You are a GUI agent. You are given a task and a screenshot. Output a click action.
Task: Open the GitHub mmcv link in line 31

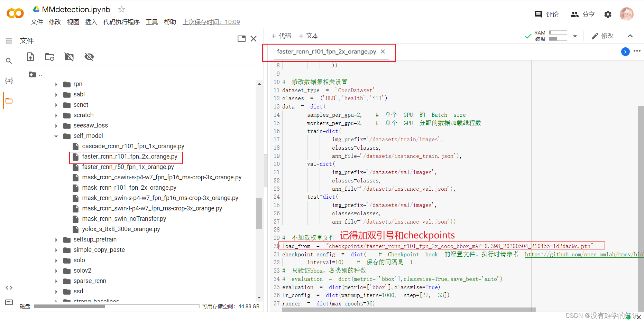click(584, 255)
